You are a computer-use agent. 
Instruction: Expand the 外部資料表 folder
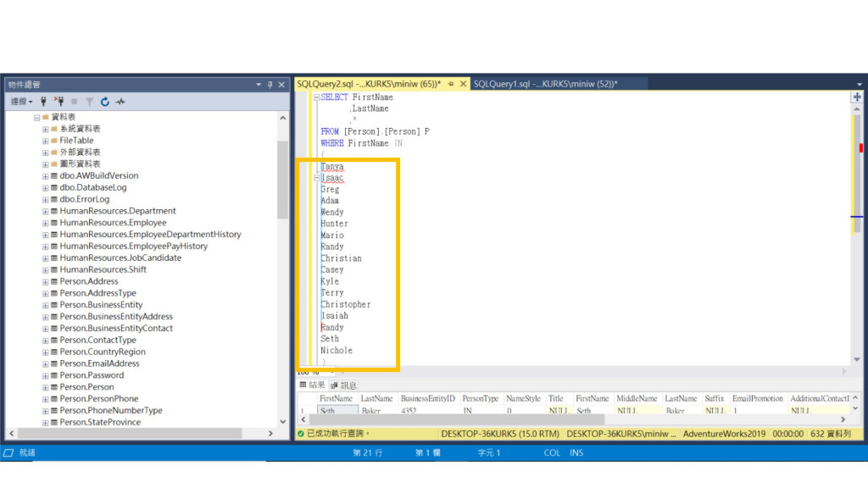pyautogui.click(x=46, y=152)
